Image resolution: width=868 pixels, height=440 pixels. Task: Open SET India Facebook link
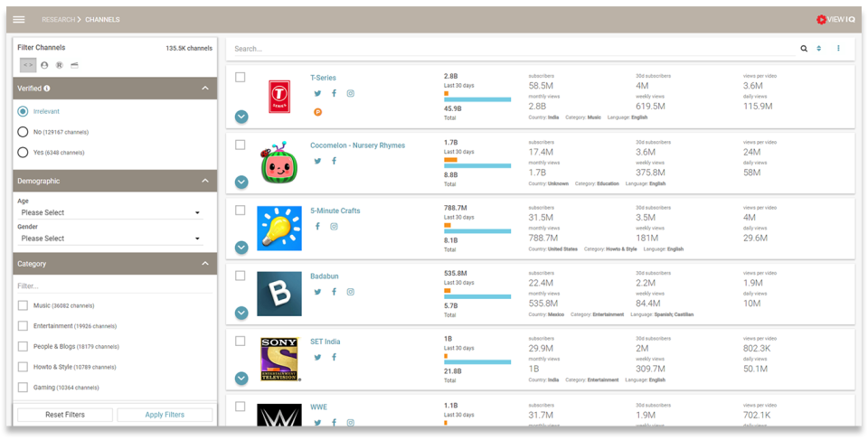point(334,357)
